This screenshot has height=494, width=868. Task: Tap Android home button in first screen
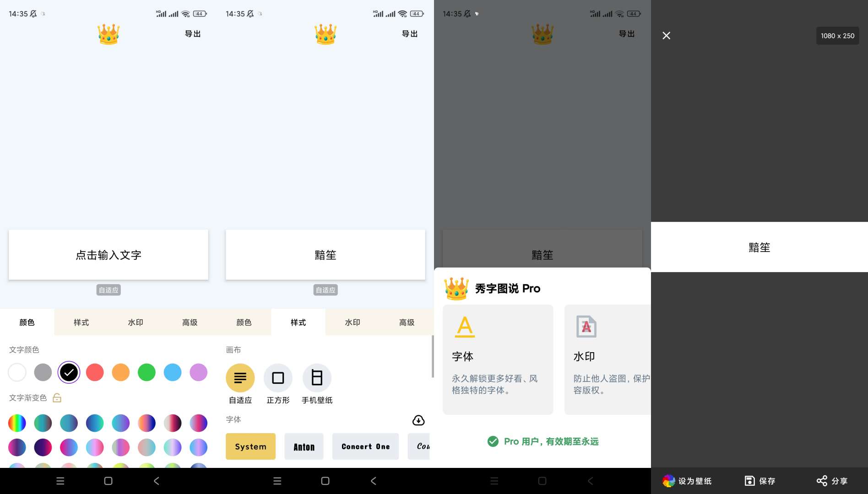tap(108, 481)
